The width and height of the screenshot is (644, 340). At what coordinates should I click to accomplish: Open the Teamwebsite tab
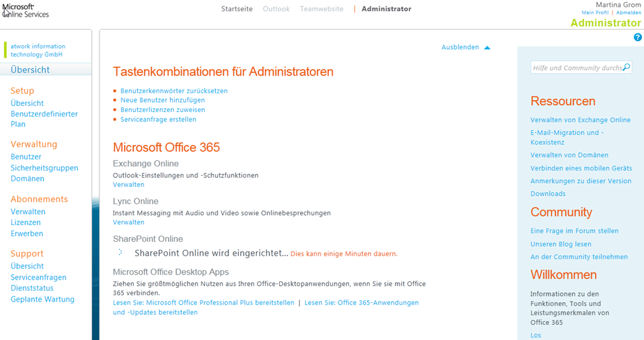coord(321,9)
